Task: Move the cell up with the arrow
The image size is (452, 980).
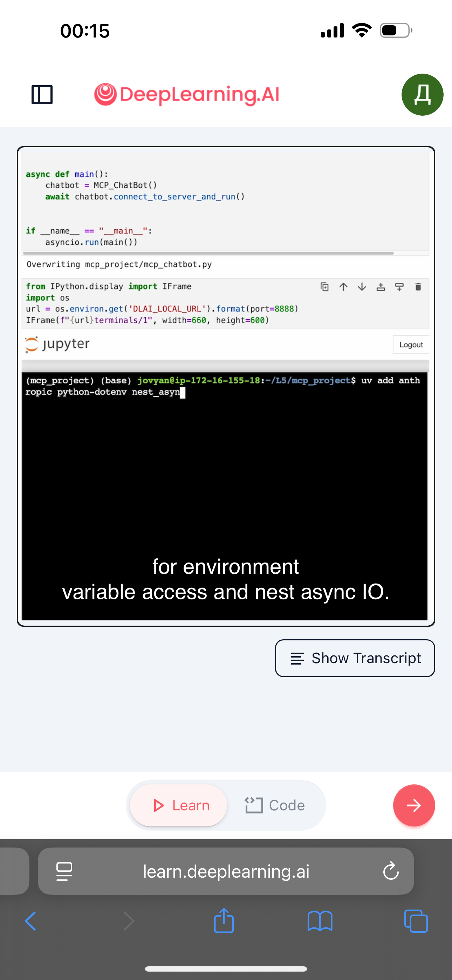Action: [343, 287]
